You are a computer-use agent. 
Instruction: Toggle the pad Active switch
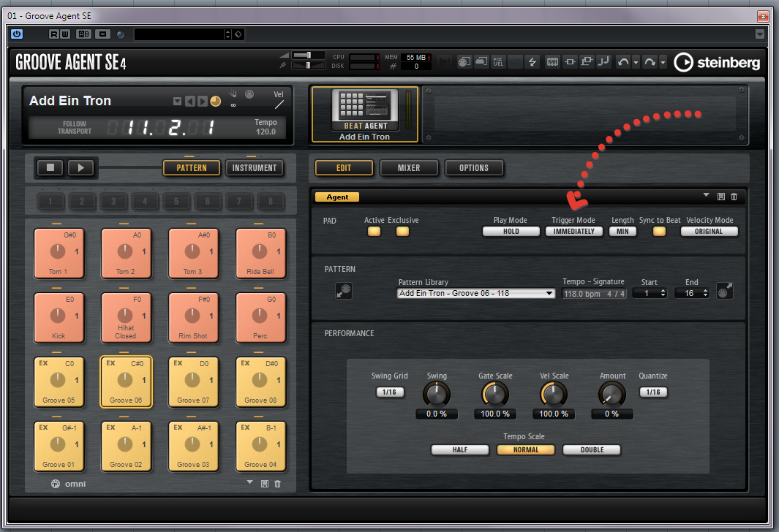click(374, 231)
